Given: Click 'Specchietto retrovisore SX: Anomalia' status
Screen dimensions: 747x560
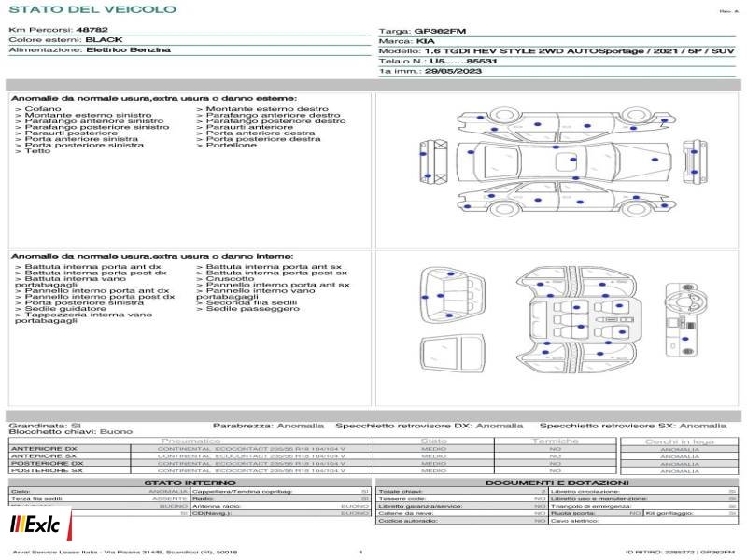Looking at the screenshot, I should point(633,426).
